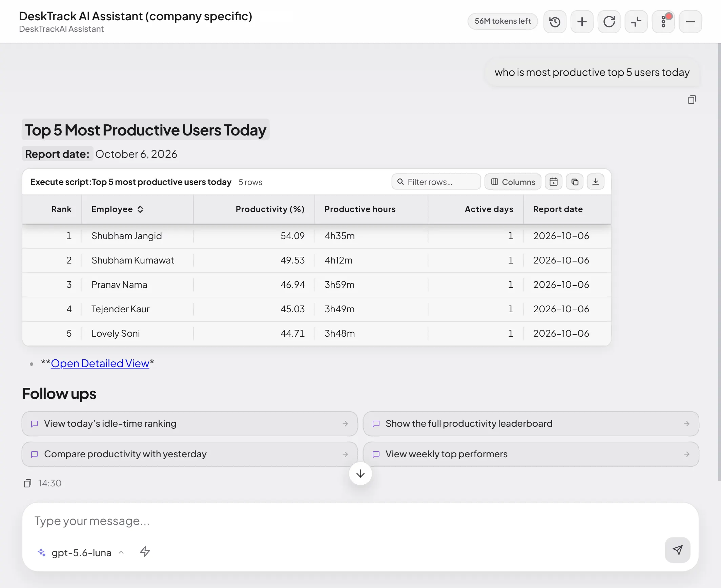Start a new chat with plus icon
The width and height of the screenshot is (721, 588).
tap(582, 22)
